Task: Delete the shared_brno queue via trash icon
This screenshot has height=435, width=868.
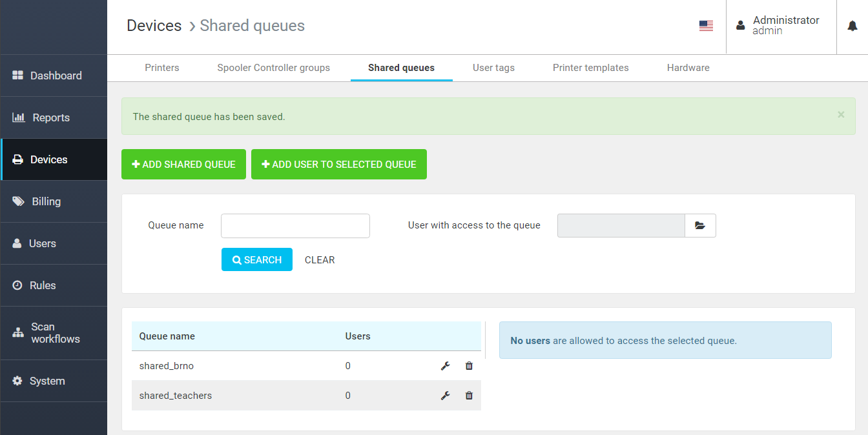Action: click(x=469, y=366)
